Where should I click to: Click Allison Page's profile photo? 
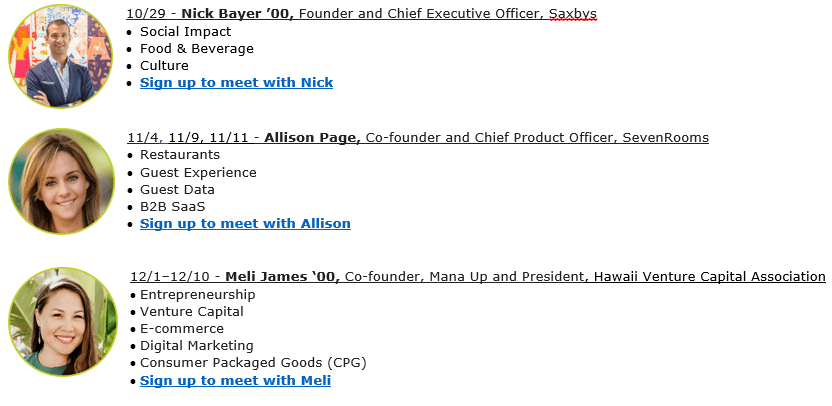coord(61,181)
